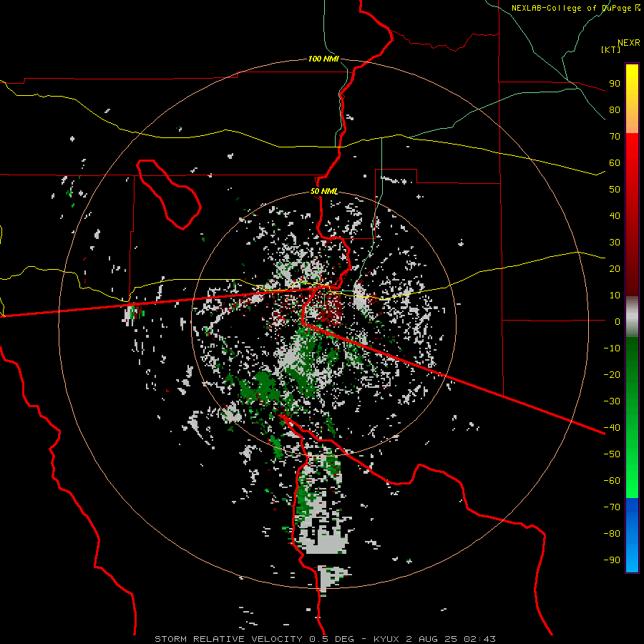Click the 80 value on the velocity scale
Screen dimensions: 644x644
(615, 109)
